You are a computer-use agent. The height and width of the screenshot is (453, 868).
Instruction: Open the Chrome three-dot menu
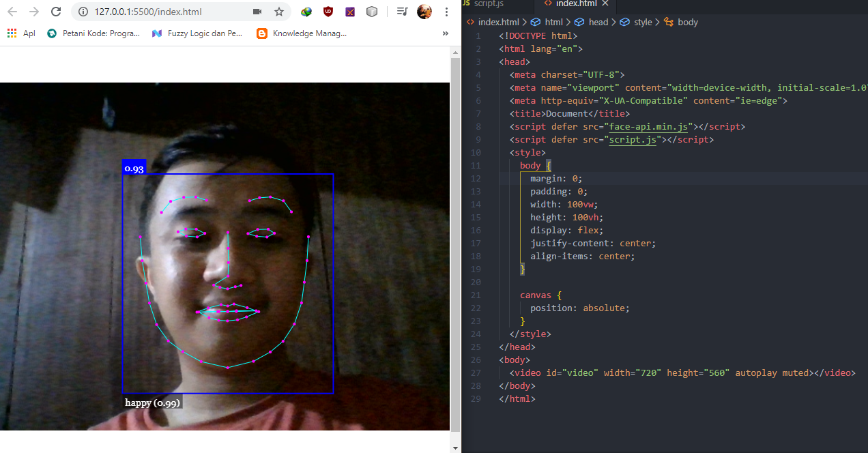pos(446,12)
